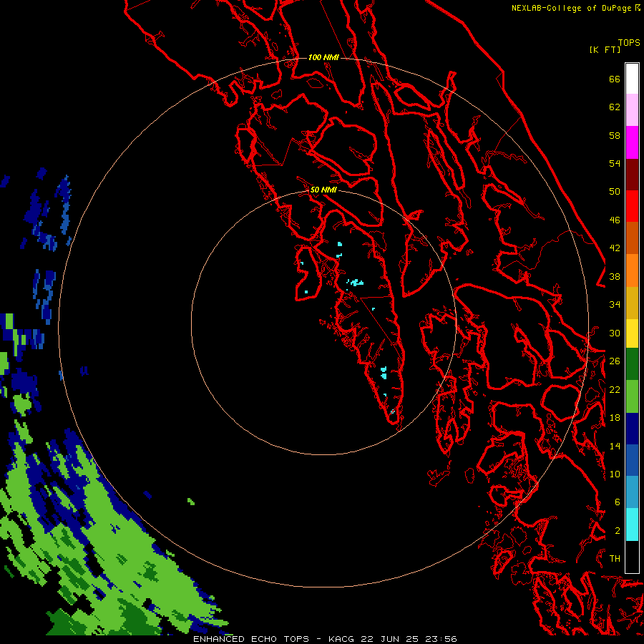Click the 66 legend value label

615,79
